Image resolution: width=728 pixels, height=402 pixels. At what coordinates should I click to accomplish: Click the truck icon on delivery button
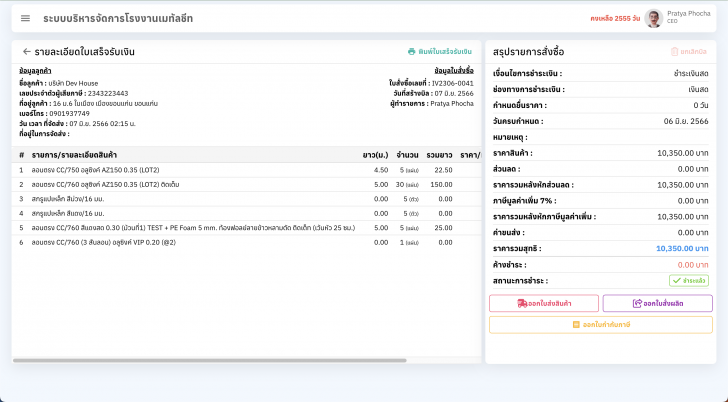pos(522,304)
